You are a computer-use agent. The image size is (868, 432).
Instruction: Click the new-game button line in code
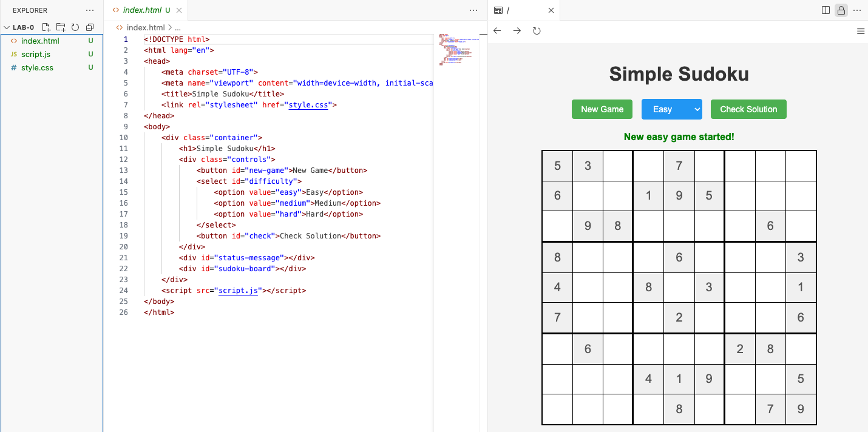[x=282, y=170]
